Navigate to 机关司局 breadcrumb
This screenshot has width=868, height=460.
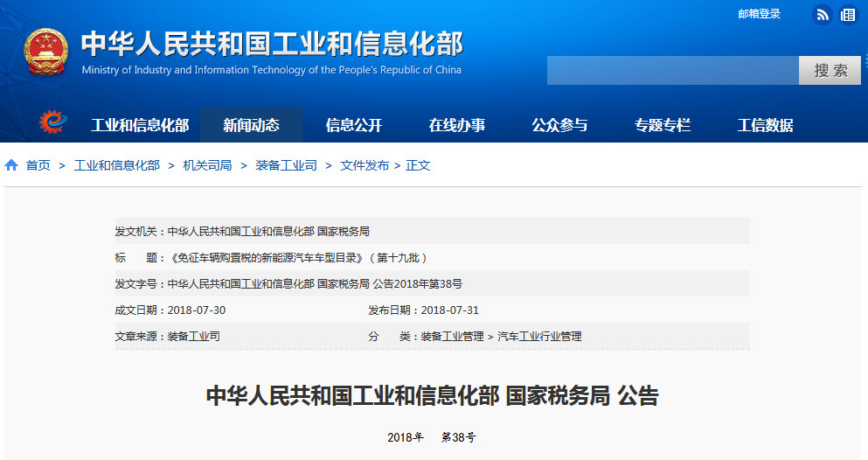(x=207, y=165)
